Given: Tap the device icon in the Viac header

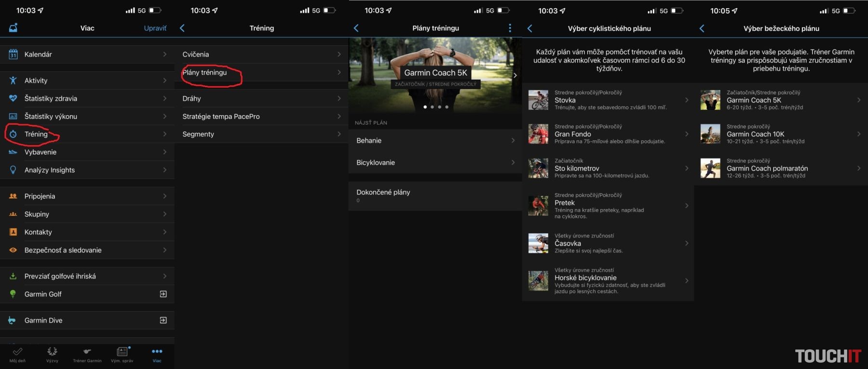Looking at the screenshot, I should tap(13, 28).
